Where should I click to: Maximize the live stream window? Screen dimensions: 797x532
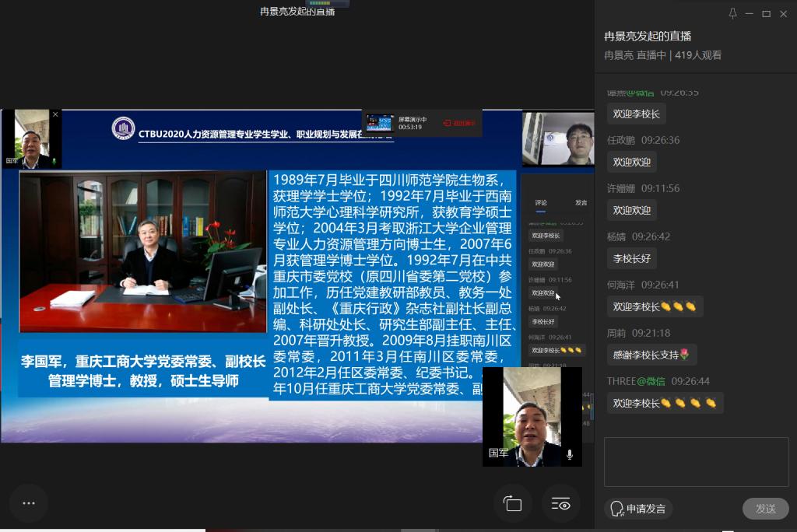tap(766, 14)
